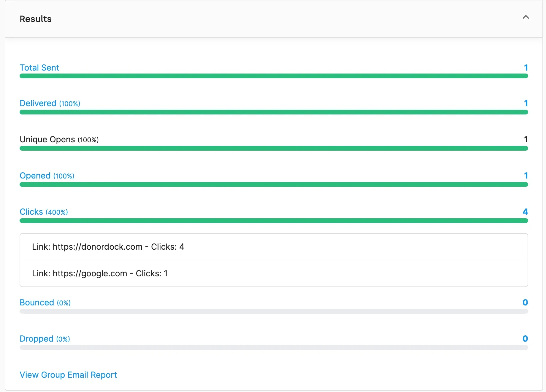The height and width of the screenshot is (392, 546).
Task: Click the Clicks progress bar
Action: tap(274, 221)
